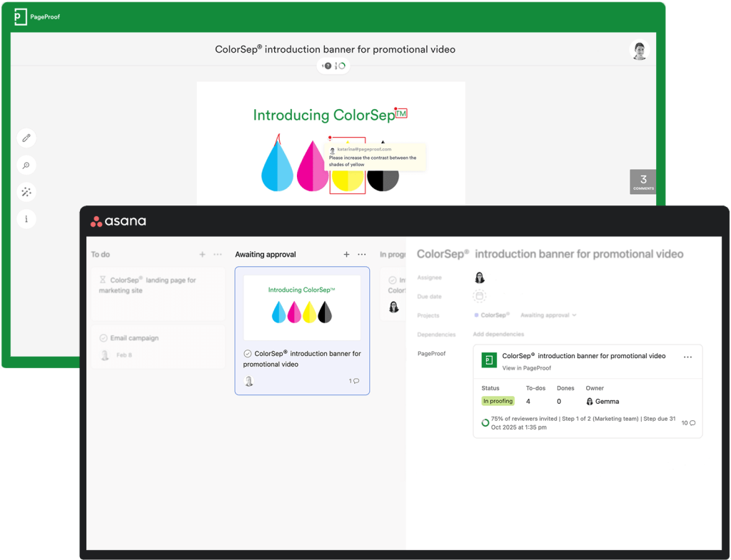Open the PageProof widget three-dot menu
The width and height of the screenshot is (731, 560).
687,357
